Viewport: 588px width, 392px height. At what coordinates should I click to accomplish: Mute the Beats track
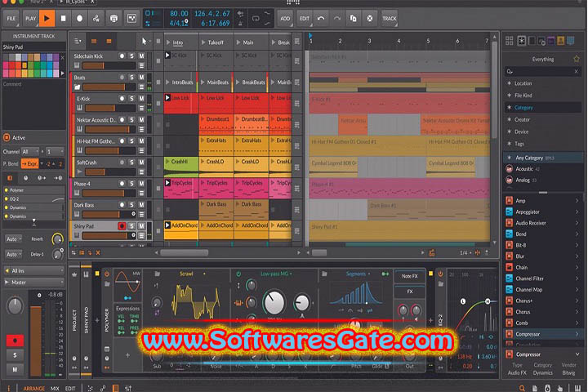click(141, 78)
